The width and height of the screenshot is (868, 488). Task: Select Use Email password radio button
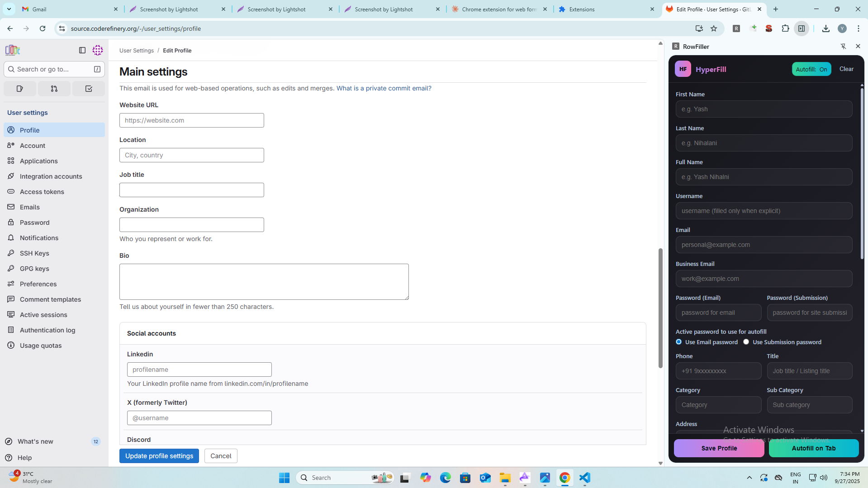coord(678,342)
